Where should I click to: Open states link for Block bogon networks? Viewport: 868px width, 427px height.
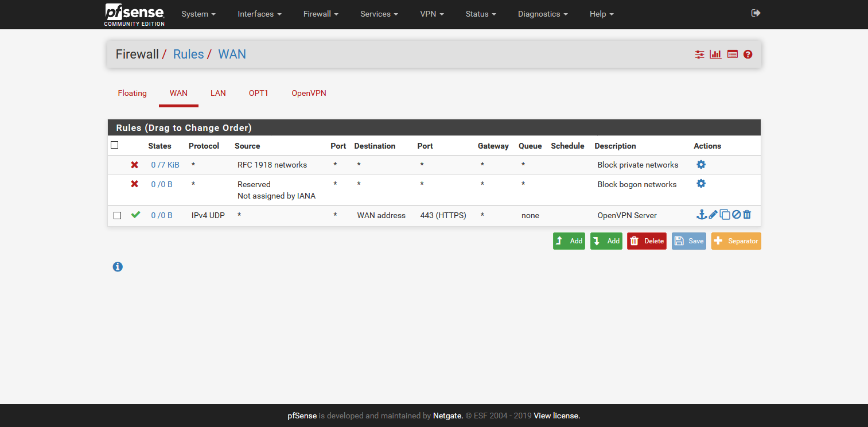tap(162, 184)
